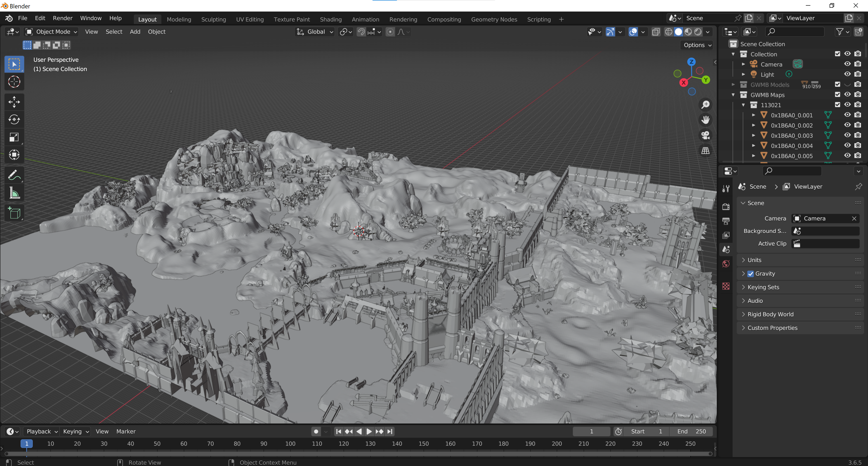
Task: Switch to orthographic perspective grid icon
Action: point(705,151)
